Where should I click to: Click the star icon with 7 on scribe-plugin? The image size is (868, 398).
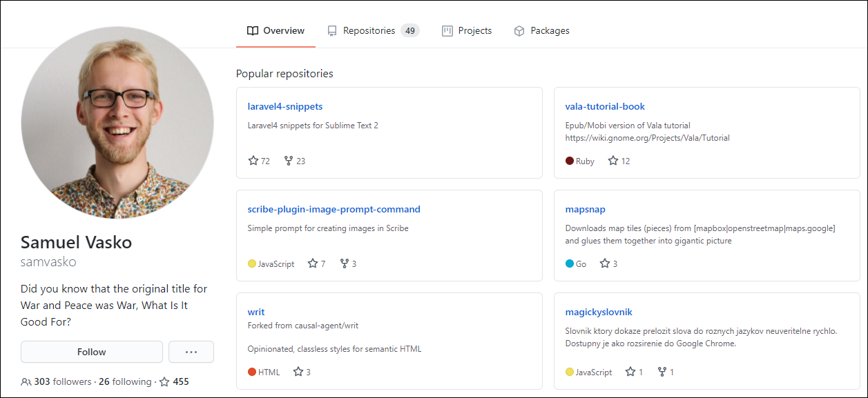[x=313, y=263]
